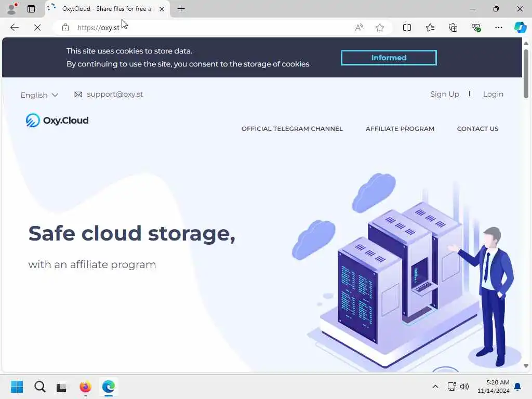Open Windows taskbar search
Viewport: 532px width, 399px height.
pyautogui.click(x=39, y=387)
